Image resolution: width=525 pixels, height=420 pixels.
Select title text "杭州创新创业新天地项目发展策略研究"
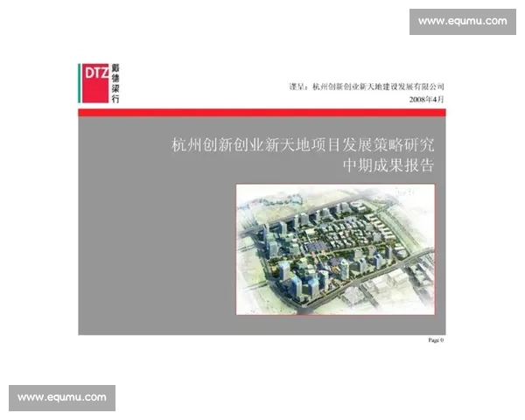click(303, 144)
